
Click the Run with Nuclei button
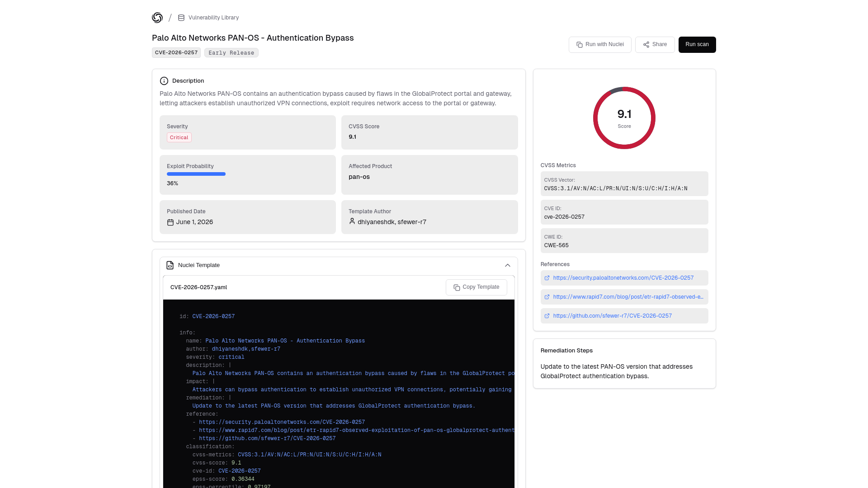[600, 45]
